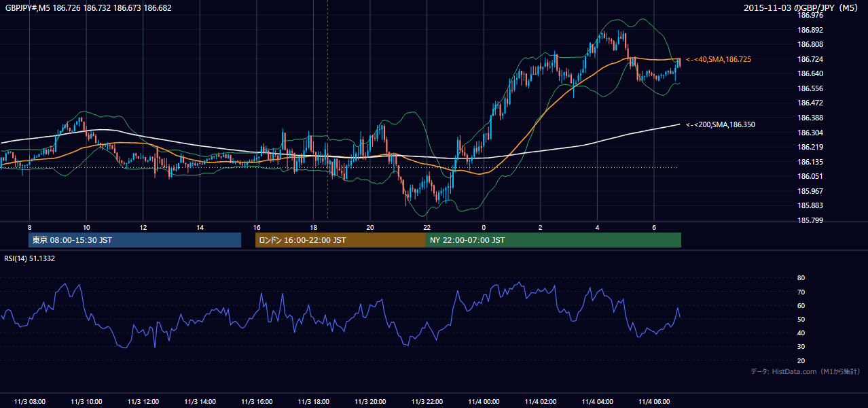Image resolution: width=868 pixels, height=408 pixels.
Task: Click the 11/3 12:00 time axis label
Action: point(143,402)
